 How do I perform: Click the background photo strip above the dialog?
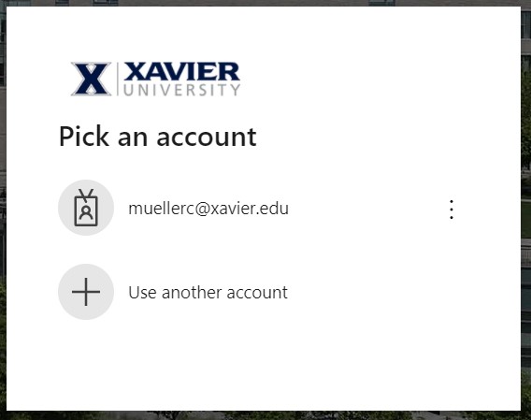coord(265,3)
